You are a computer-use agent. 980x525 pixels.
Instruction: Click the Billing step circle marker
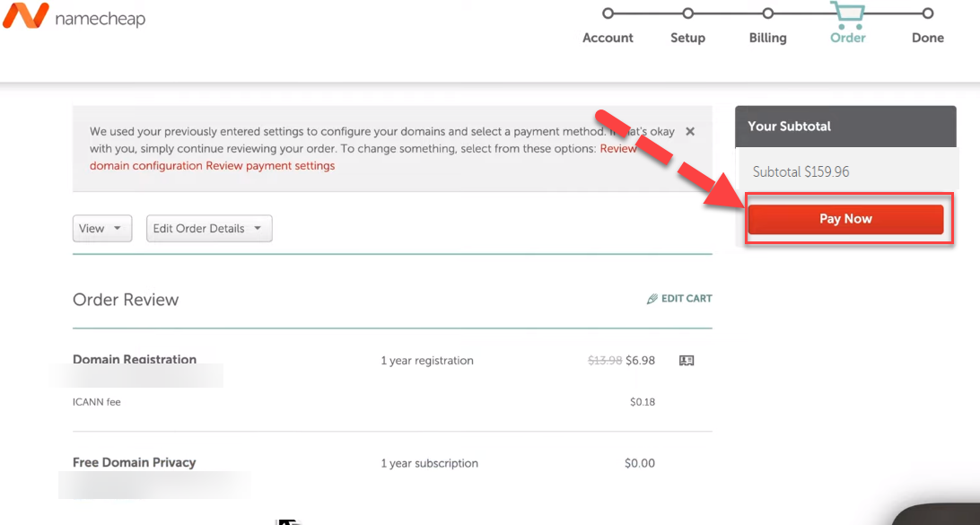(767, 13)
